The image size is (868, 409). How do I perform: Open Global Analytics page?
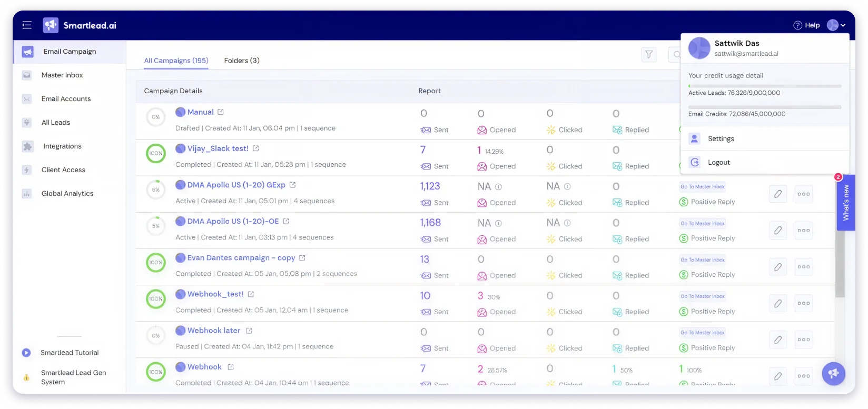click(67, 194)
